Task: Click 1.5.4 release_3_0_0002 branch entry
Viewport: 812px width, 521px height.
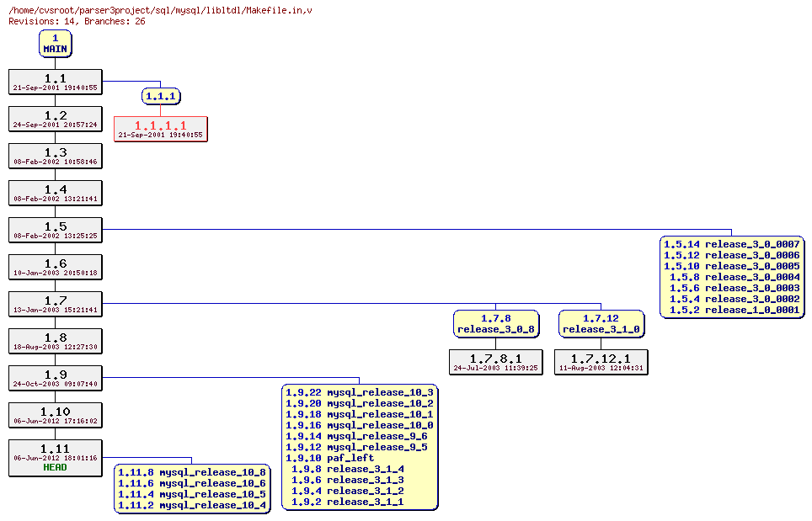Action: 735,299
